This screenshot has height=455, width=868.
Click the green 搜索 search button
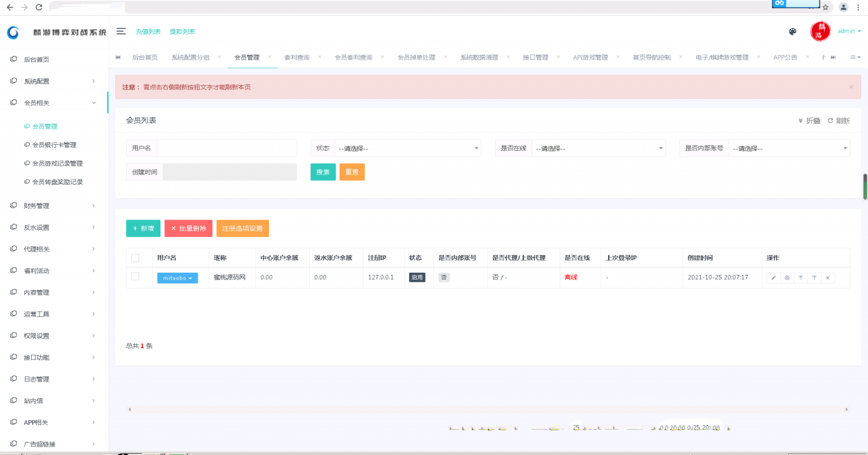click(x=323, y=172)
